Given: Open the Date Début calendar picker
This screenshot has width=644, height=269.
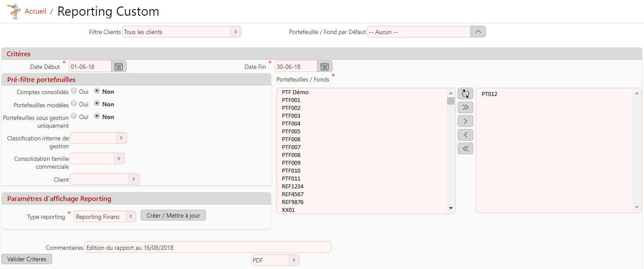Looking at the screenshot, I should pos(118,66).
